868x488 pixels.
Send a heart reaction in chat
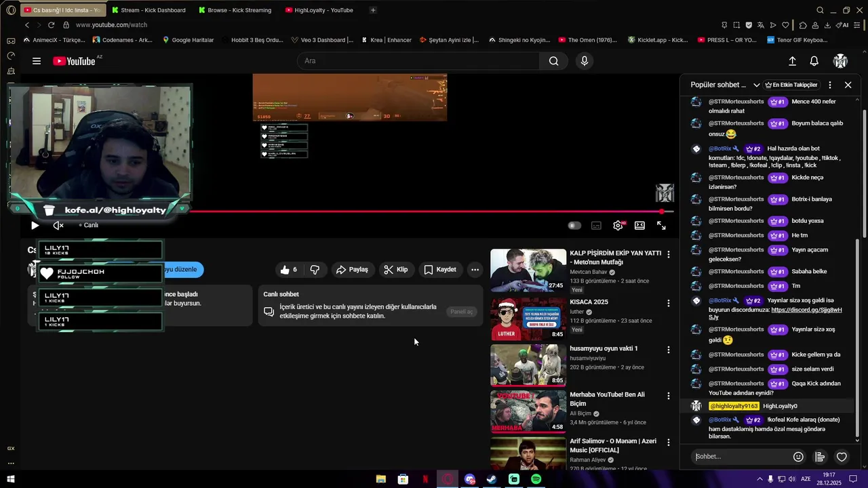pos(842,457)
